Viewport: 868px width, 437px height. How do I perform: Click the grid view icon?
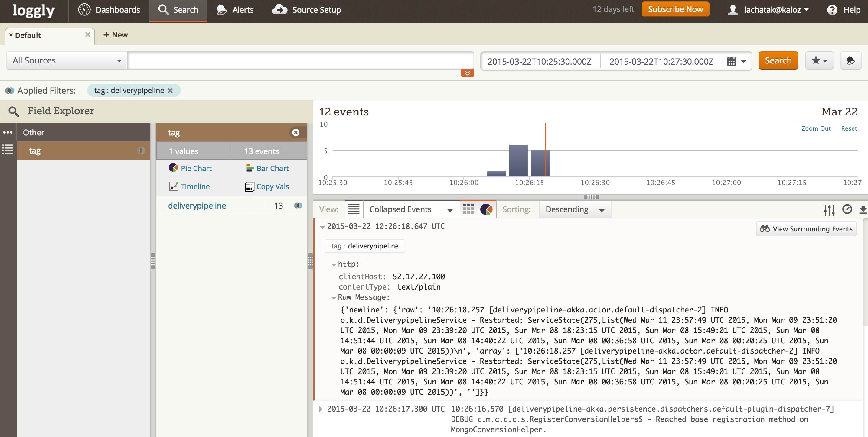[x=468, y=209]
